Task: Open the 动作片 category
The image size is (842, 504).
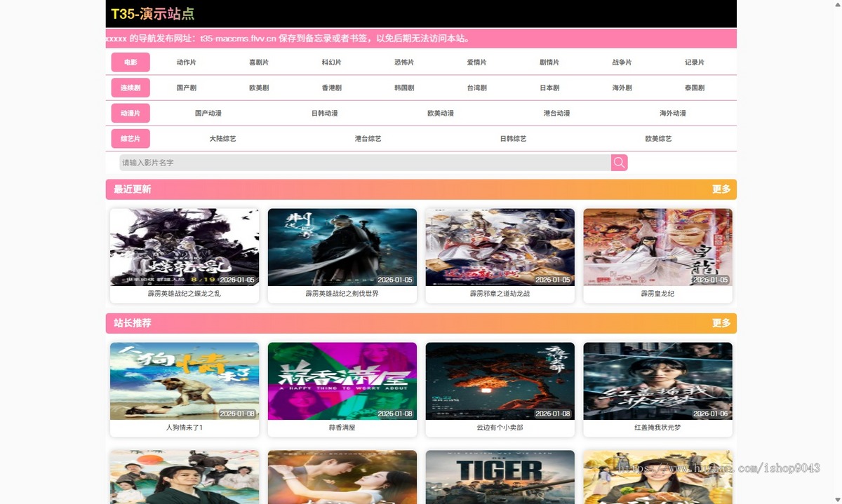Action: [x=187, y=62]
